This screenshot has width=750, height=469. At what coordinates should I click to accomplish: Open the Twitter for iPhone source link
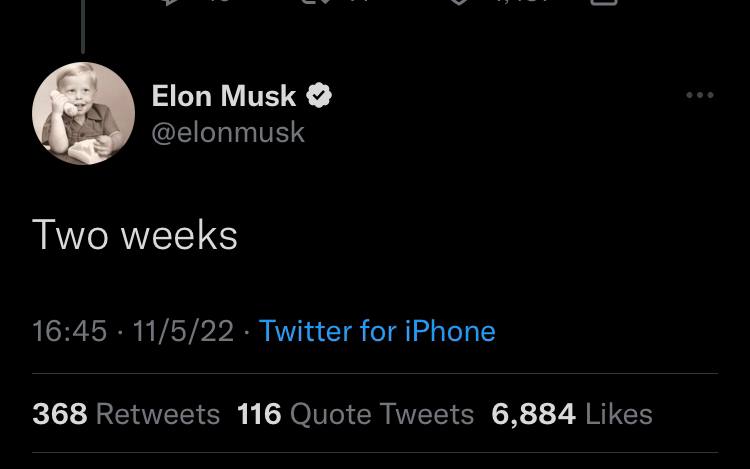click(377, 331)
